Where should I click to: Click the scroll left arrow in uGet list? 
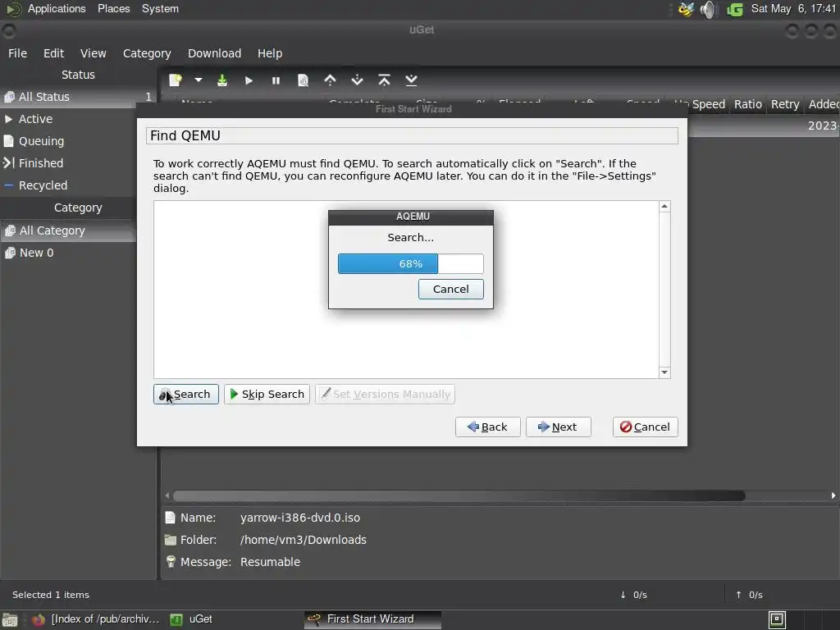coord(167,495)
